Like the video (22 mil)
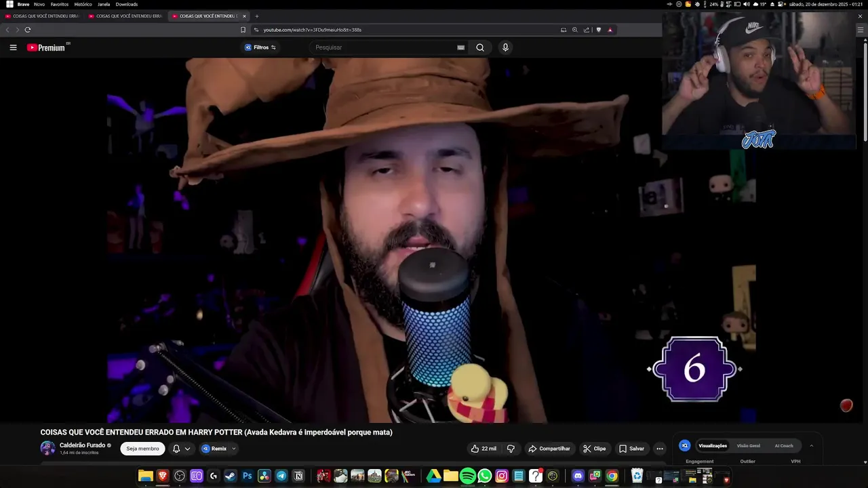 click(484, 449)
